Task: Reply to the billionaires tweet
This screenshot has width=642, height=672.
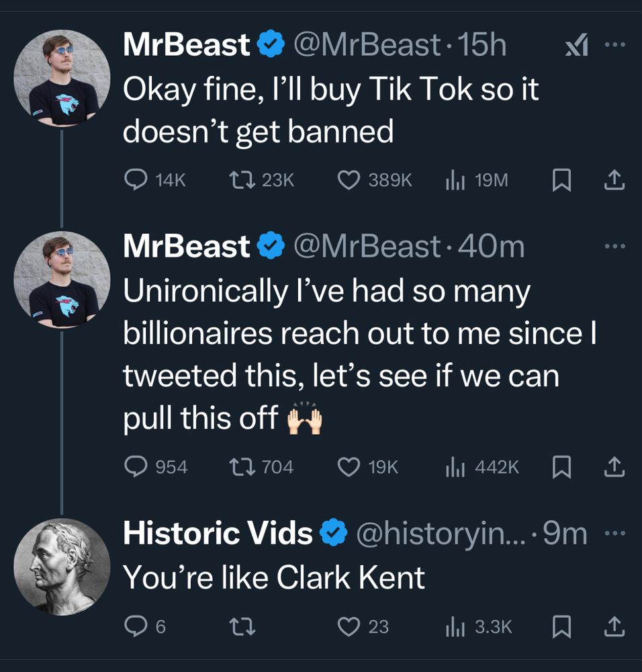Action: pyautogui.click(x=136, y=466)
